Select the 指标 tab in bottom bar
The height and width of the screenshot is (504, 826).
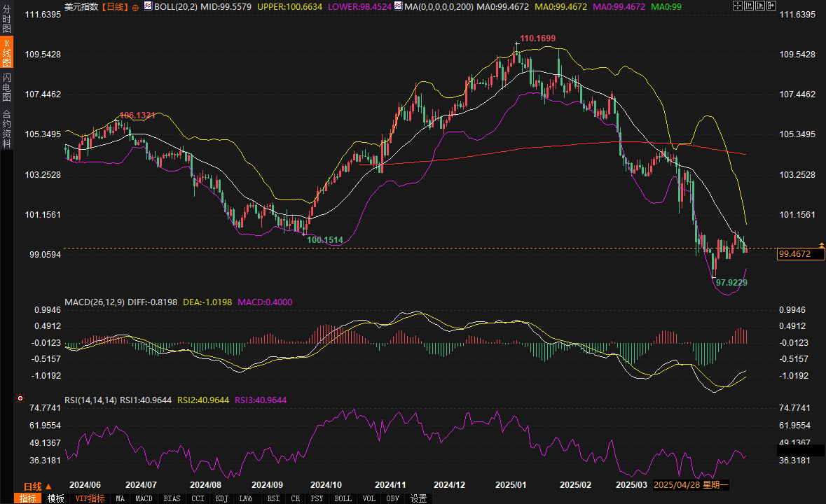click(x=27, y=498)
